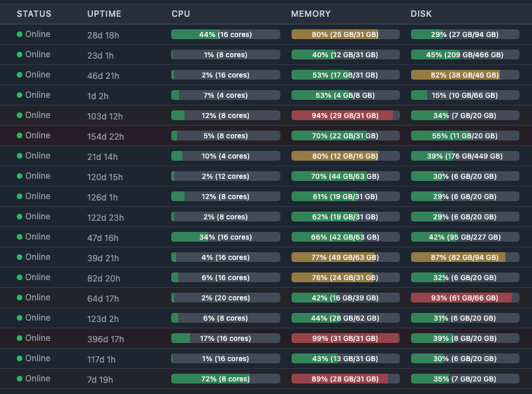The height and width of the screenshot is (394, 532).
Task: Select the status dot for the 64d 17h server
Action: 20,298
